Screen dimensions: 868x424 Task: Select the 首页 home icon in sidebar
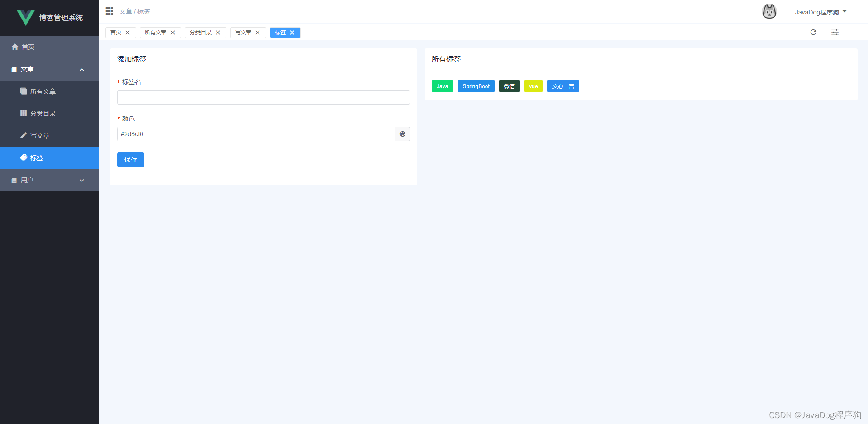coord(15,47)
